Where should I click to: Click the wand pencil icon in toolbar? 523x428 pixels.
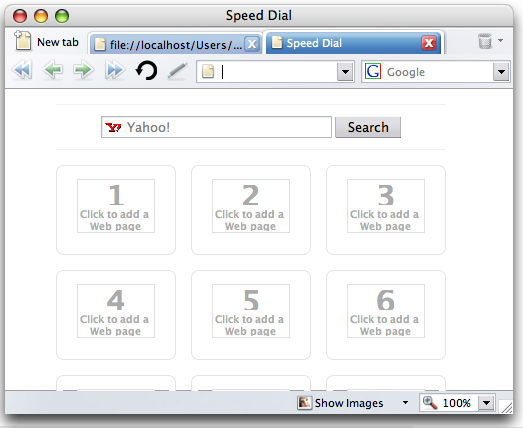click(177, 70)
